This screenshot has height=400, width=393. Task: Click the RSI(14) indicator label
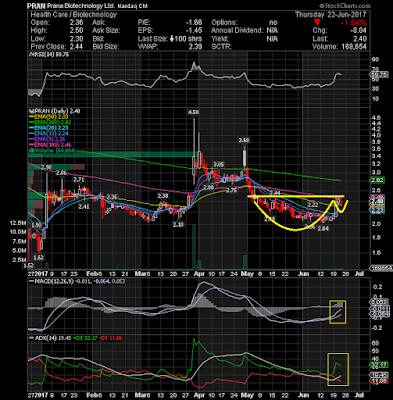point(49,55)
